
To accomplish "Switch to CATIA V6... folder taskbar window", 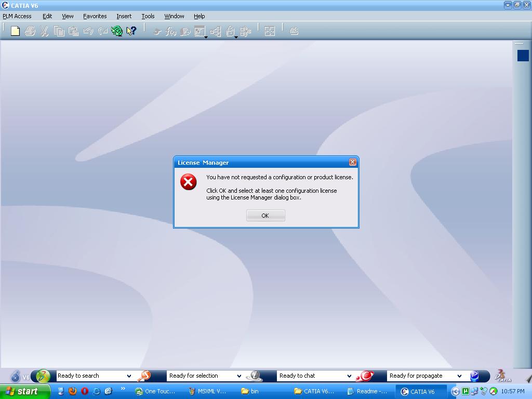I will point(314,391).
